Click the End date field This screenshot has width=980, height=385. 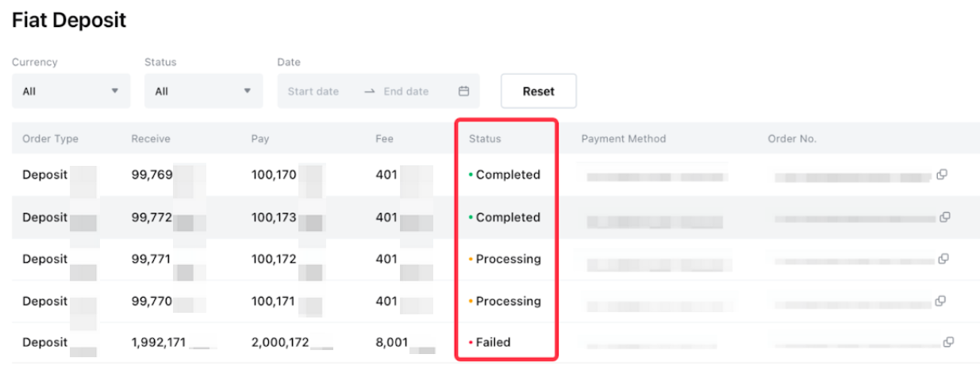[x=406, y=91]
